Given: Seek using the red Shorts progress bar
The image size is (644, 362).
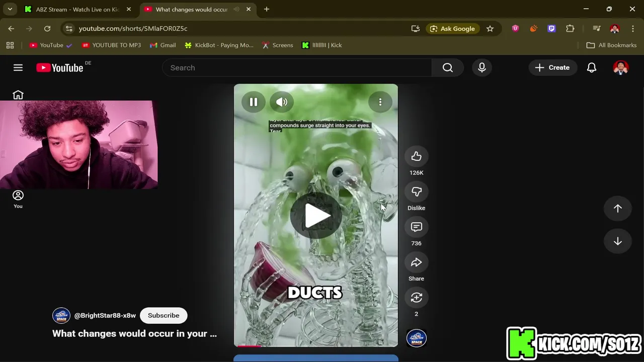Looking at the screenshot, I should point(315,346).
